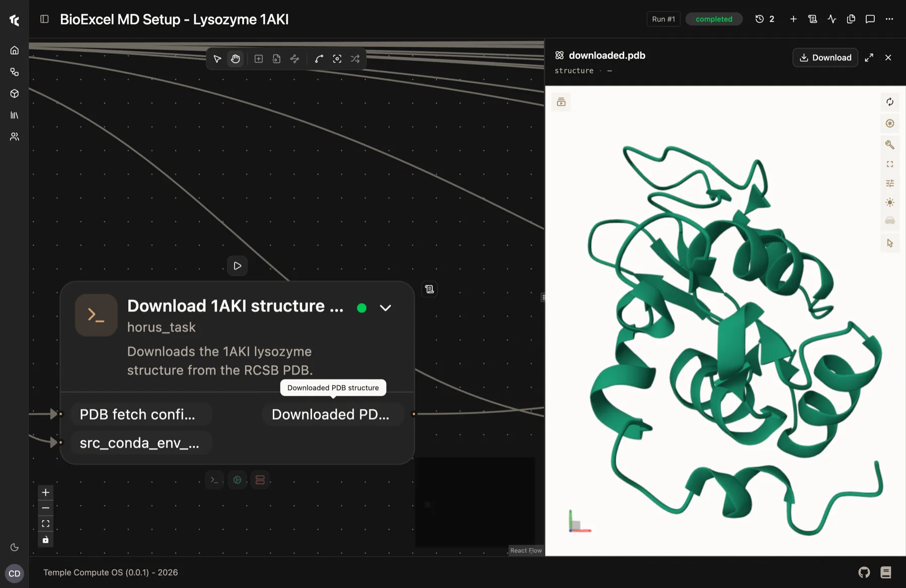The height and width of the screenshot is (588, 906).
Task: Toggle the left sidebar panel icon
Action: (x=44, y=19)
